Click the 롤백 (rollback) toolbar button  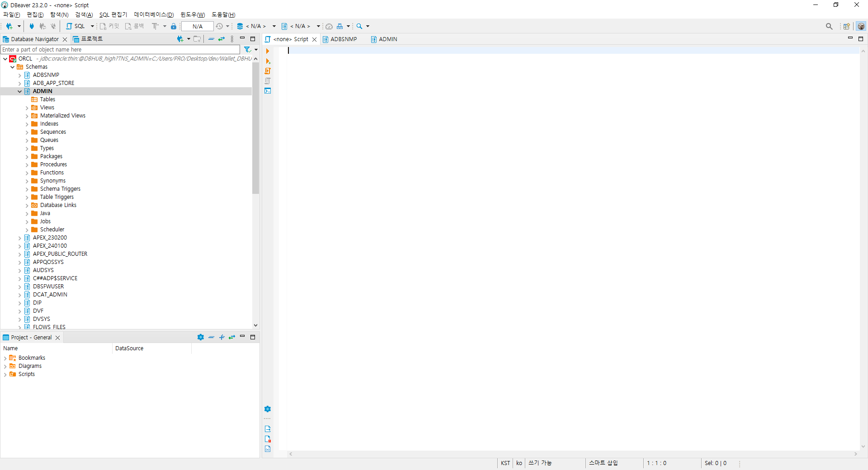tap(134, 26)
